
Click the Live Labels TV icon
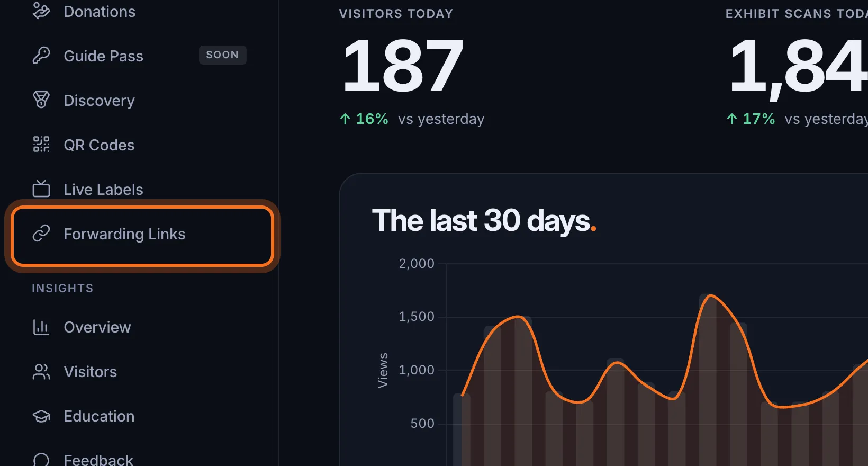[x=41, y=189]
